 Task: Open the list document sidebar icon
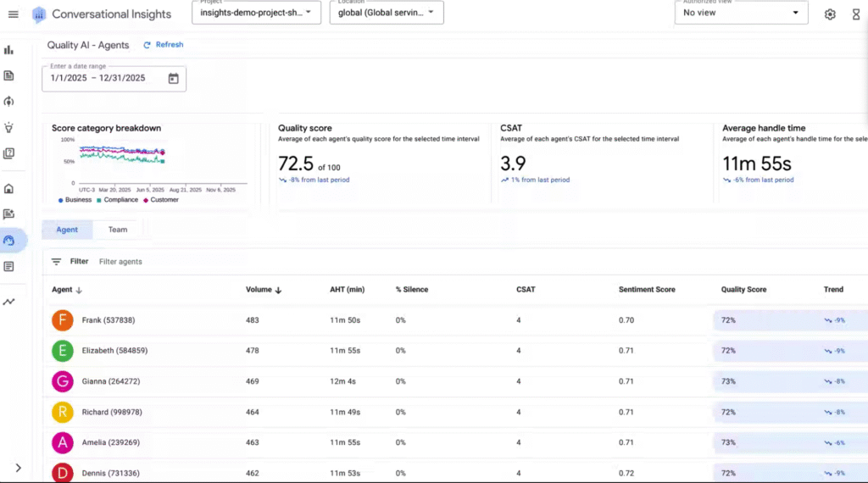click(8, 267)
